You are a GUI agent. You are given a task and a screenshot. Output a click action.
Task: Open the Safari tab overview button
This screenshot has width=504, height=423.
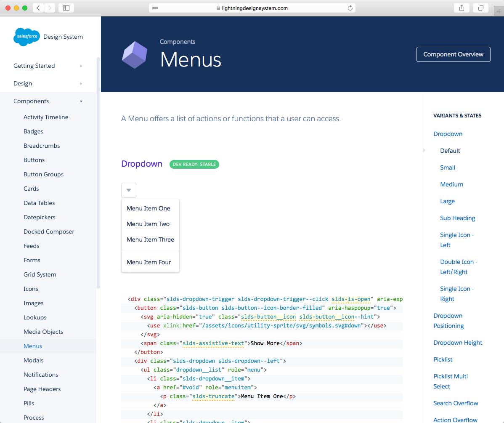pos(480,8)
